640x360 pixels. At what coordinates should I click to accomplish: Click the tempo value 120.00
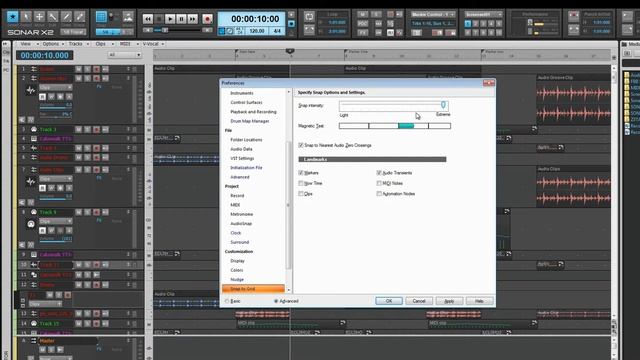click(x=257, y=31)
